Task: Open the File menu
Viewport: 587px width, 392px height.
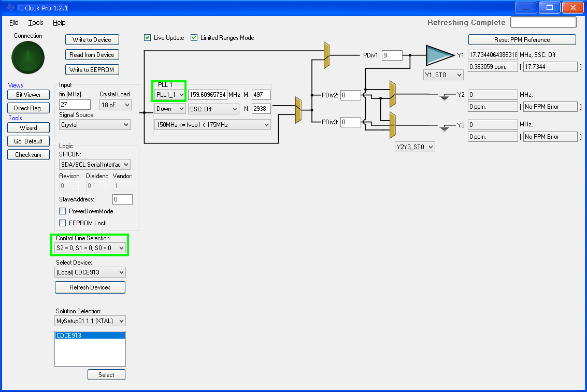Action: [13, 23]
